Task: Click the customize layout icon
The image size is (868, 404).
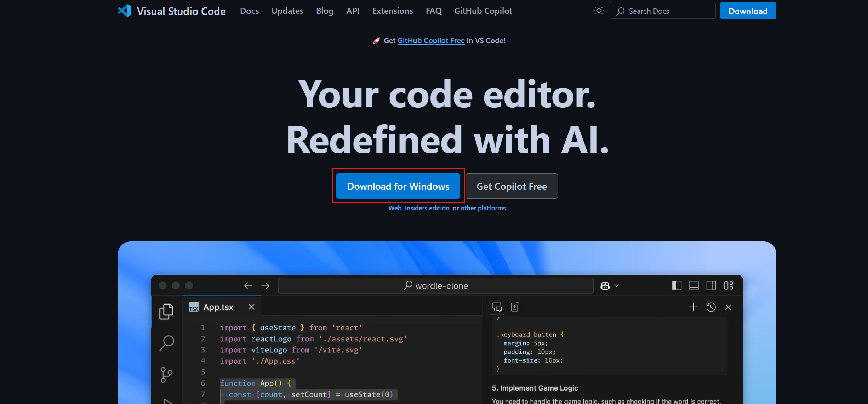Action: pos(729,286)
